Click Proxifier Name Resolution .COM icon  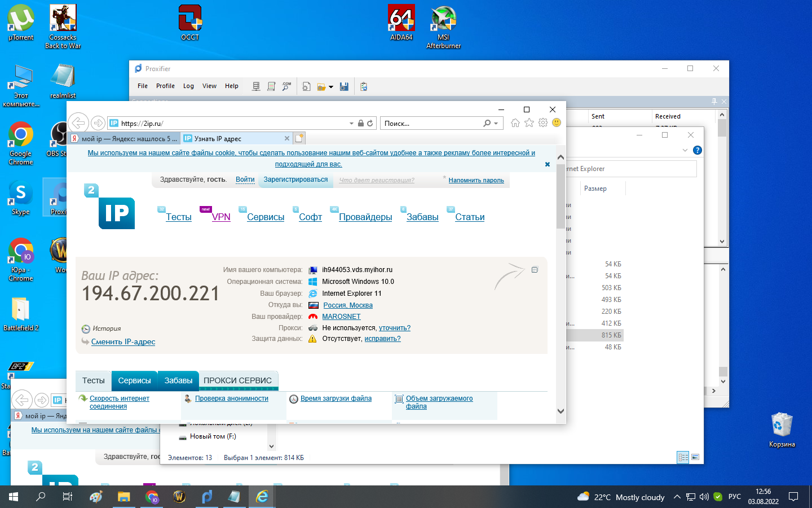tap(286, 86)
